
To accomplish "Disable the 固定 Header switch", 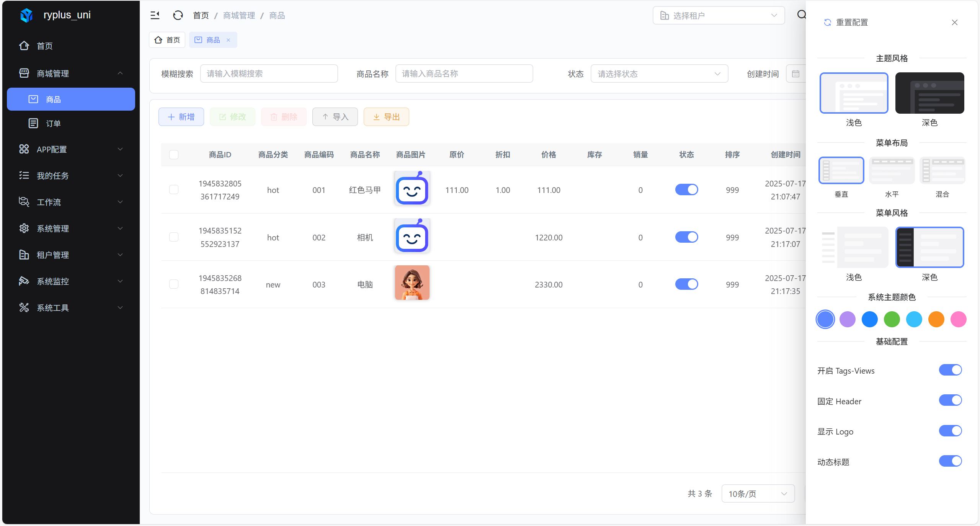I will pyautogui.click(x=950, y=400).
